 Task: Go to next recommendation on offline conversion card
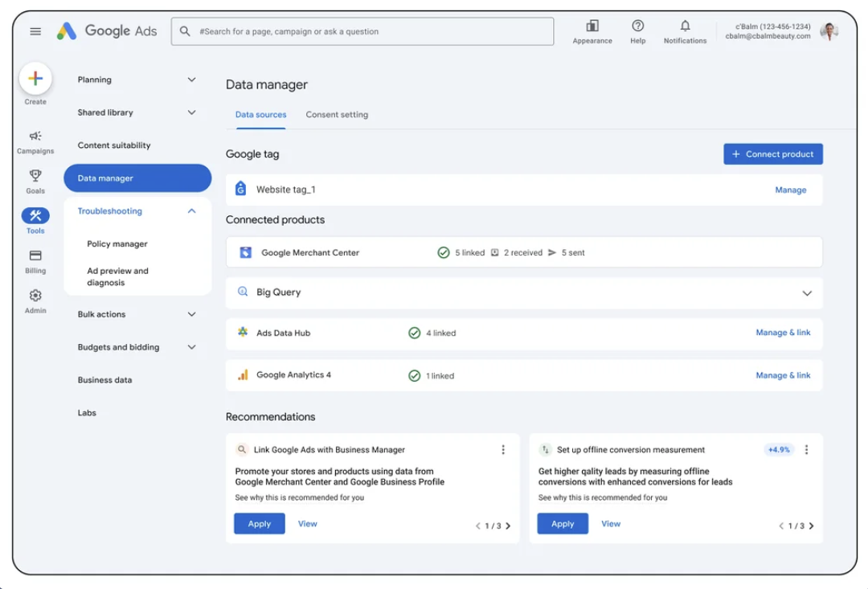pos(812,526)
